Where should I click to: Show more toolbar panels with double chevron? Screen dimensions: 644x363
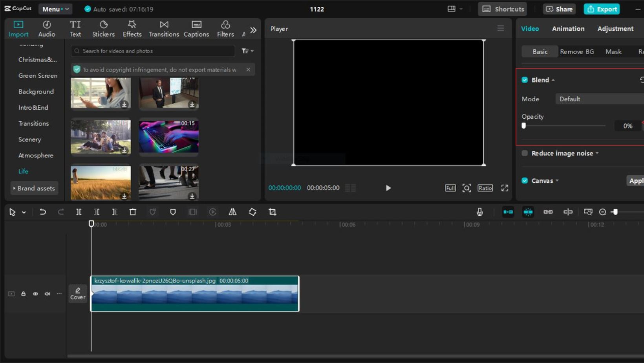[x=253, y=30]
